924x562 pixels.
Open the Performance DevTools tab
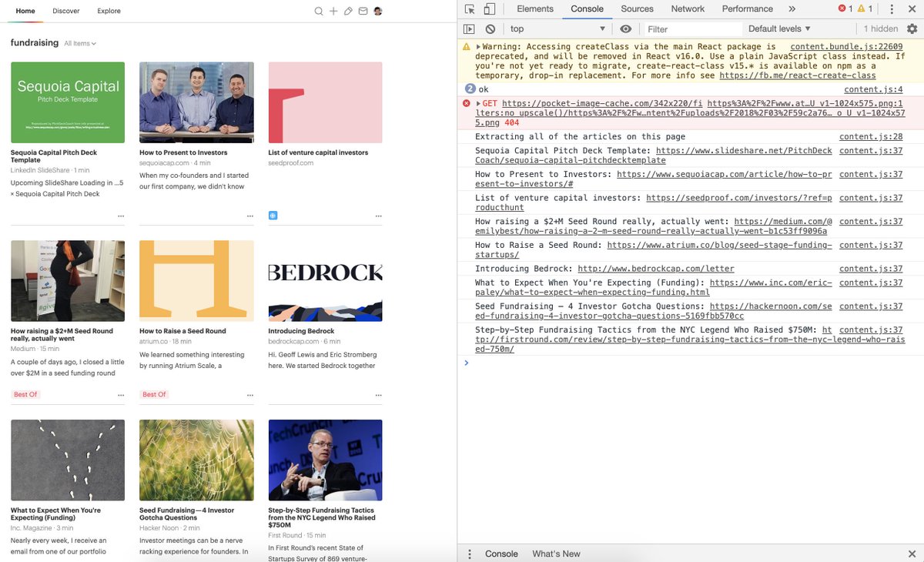click(x=747, y=9)
